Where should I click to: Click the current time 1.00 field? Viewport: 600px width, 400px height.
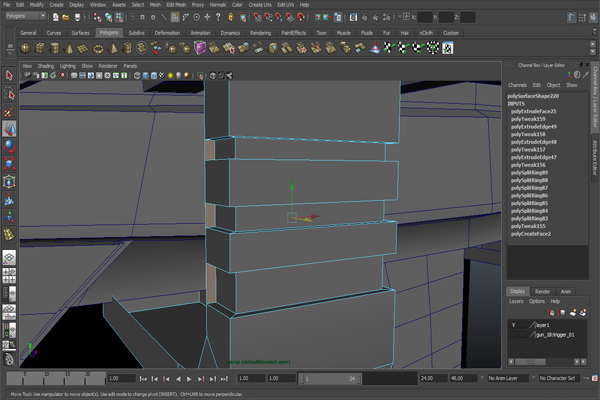(121, 378)
